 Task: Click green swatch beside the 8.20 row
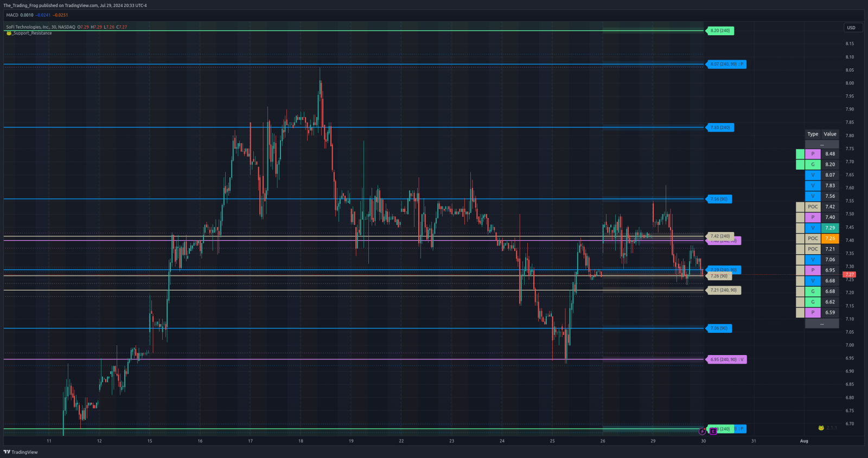click(x=800, y=164)
